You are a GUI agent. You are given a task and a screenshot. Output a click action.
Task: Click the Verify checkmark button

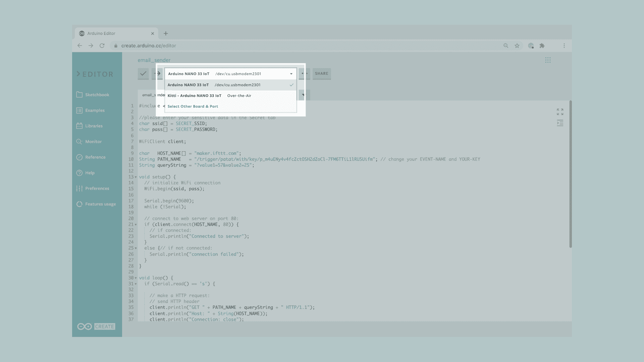(x=143, y=73)
